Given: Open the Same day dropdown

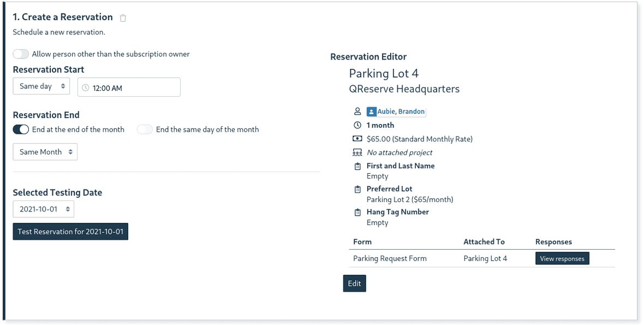Looking at the screenshot, I should click(41, 86).
